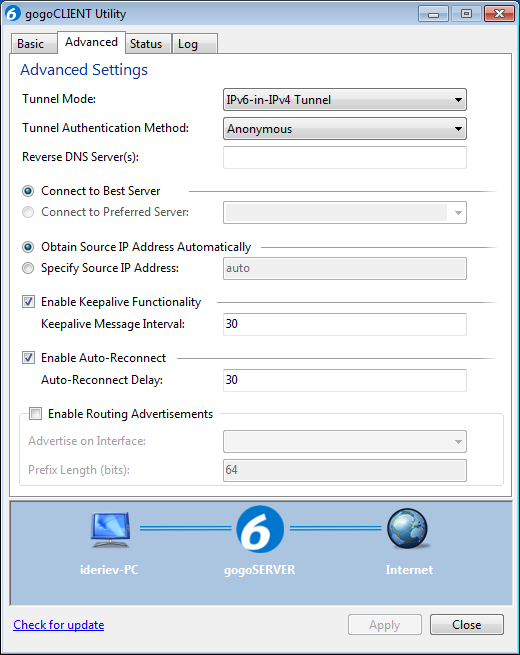Minimize the gogoCLIENT Utility window
Screen dimensions: 520x655
coord(433,14)
